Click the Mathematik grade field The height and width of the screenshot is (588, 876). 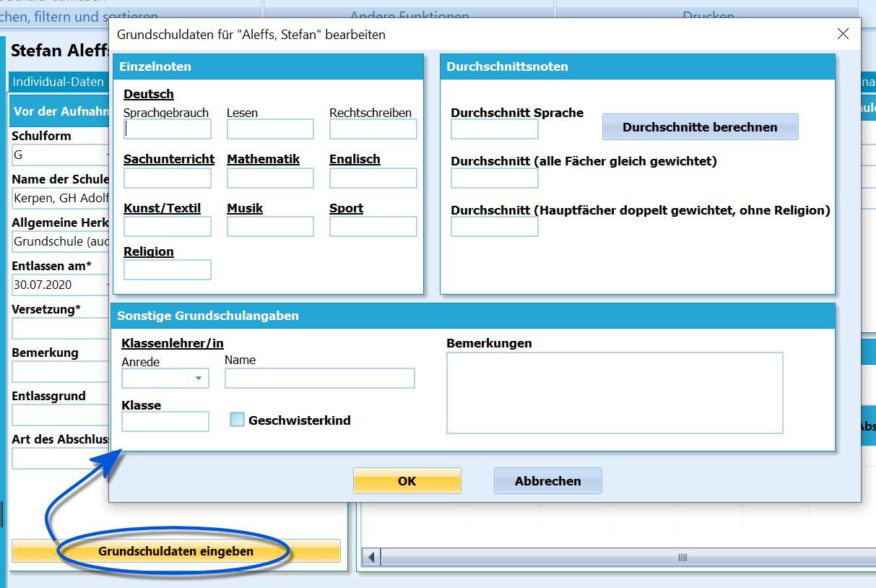point(270,178)
